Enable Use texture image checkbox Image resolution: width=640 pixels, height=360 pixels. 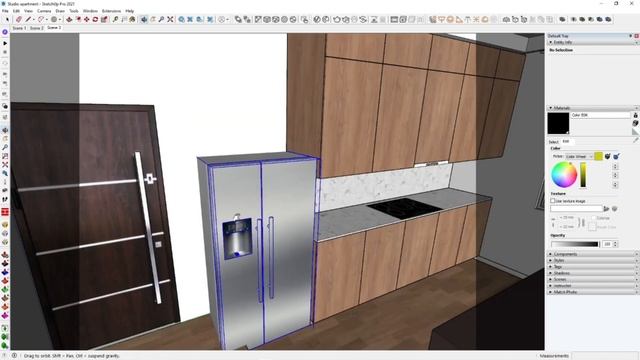pos(552,201)
